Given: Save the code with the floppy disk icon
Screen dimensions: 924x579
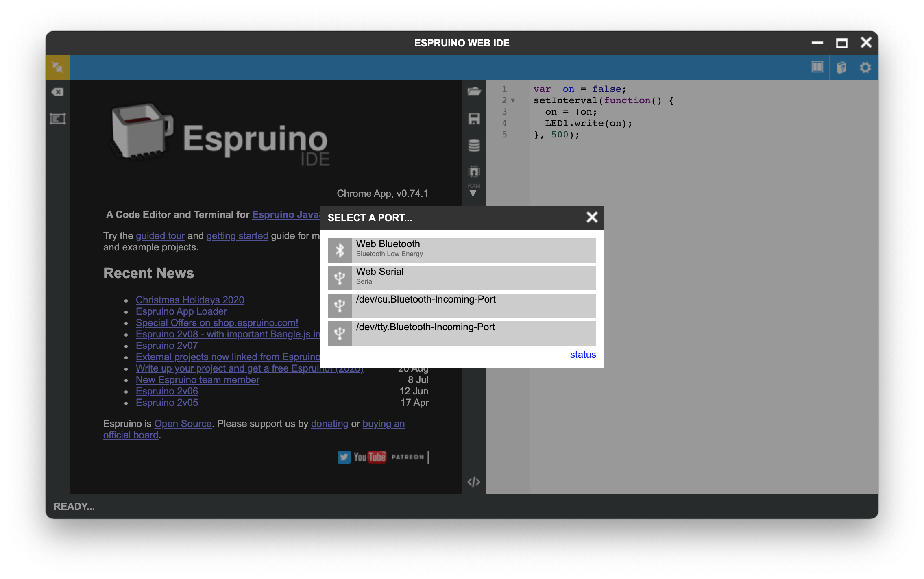Looking at the screenshot, I should [x=474, y=119].
